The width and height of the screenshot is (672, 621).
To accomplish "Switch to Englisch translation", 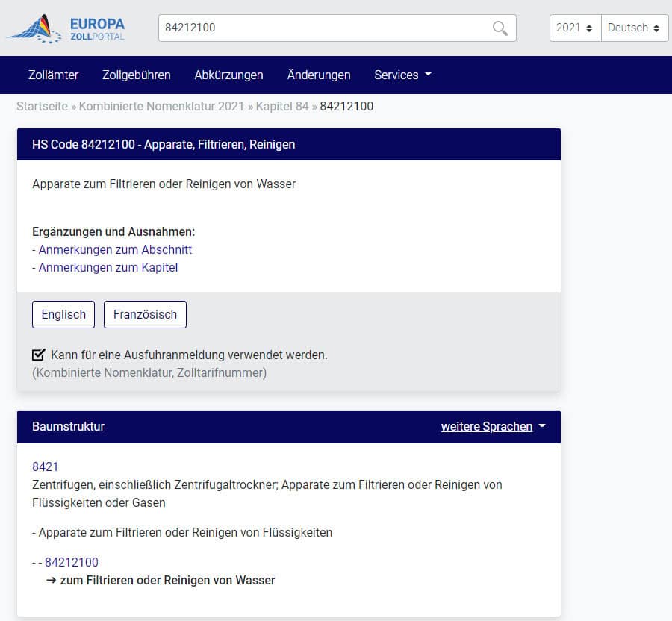I will point(63,314).
